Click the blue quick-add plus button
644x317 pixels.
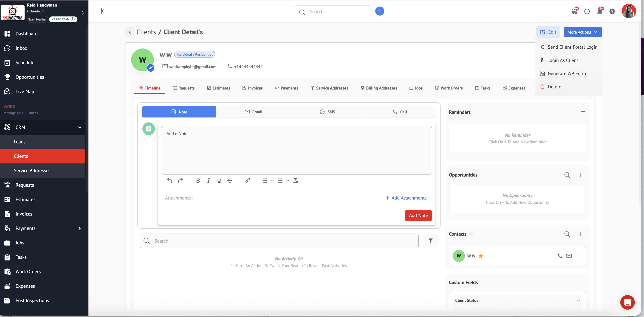380,11
